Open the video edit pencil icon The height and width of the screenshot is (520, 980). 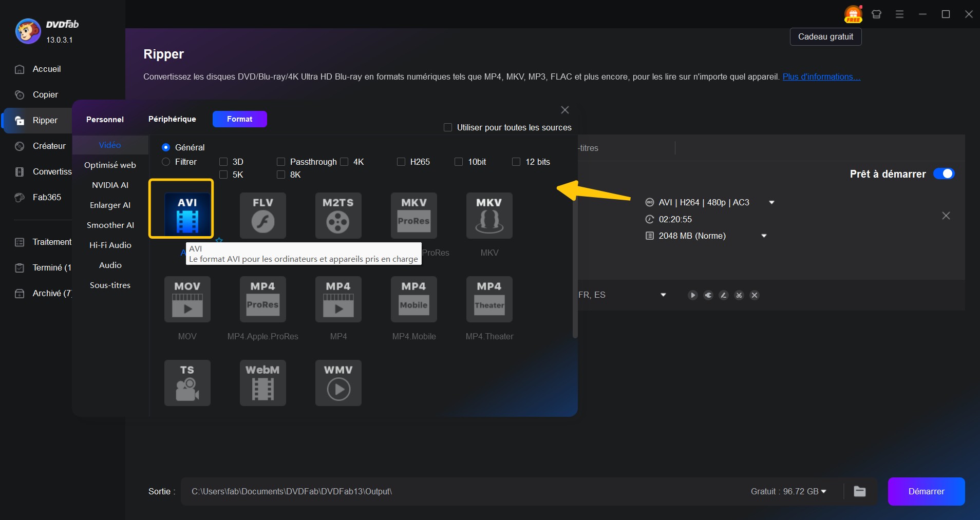pos(723,295)
